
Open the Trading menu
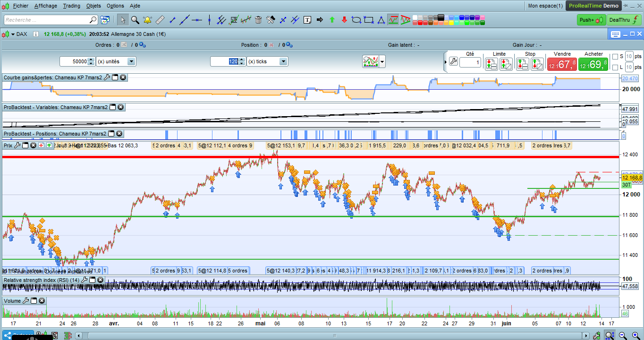(x=71, y=6)
